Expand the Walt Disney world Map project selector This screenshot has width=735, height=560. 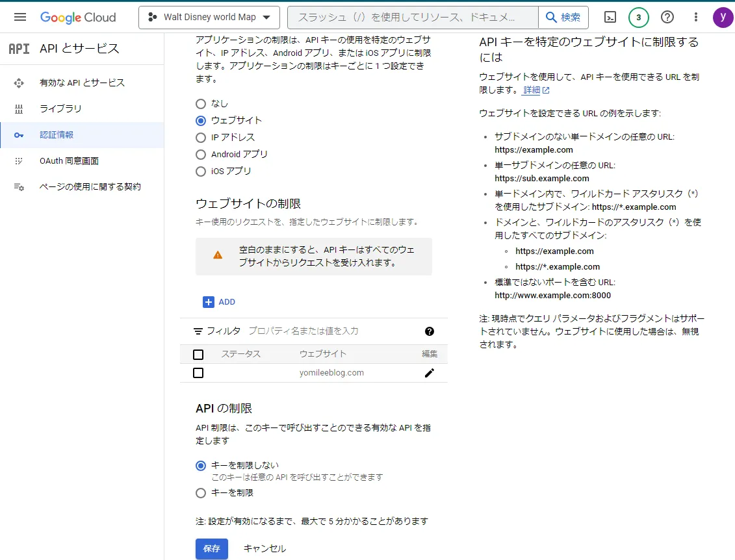click(x=209, y=18)
